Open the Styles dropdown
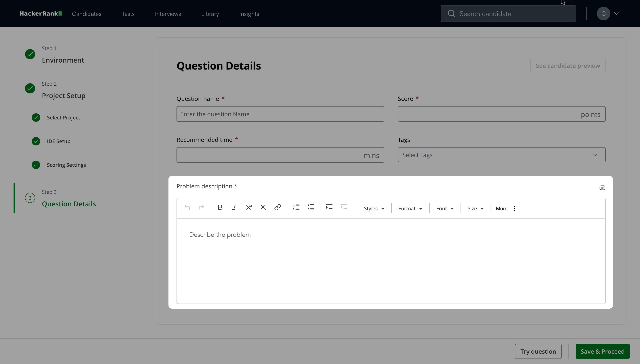The image size is (640, 364). click(x=374, y=208)
